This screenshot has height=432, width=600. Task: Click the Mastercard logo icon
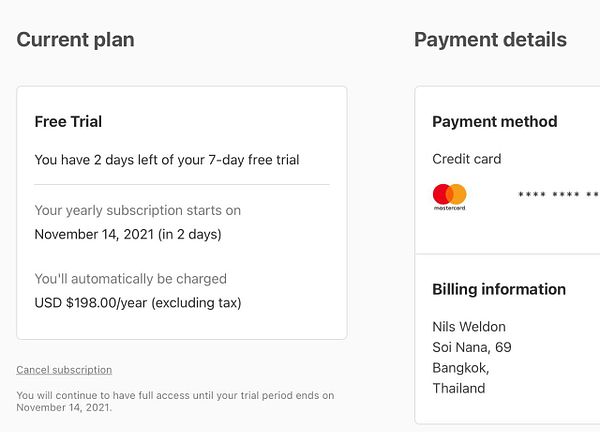[450, 196]
